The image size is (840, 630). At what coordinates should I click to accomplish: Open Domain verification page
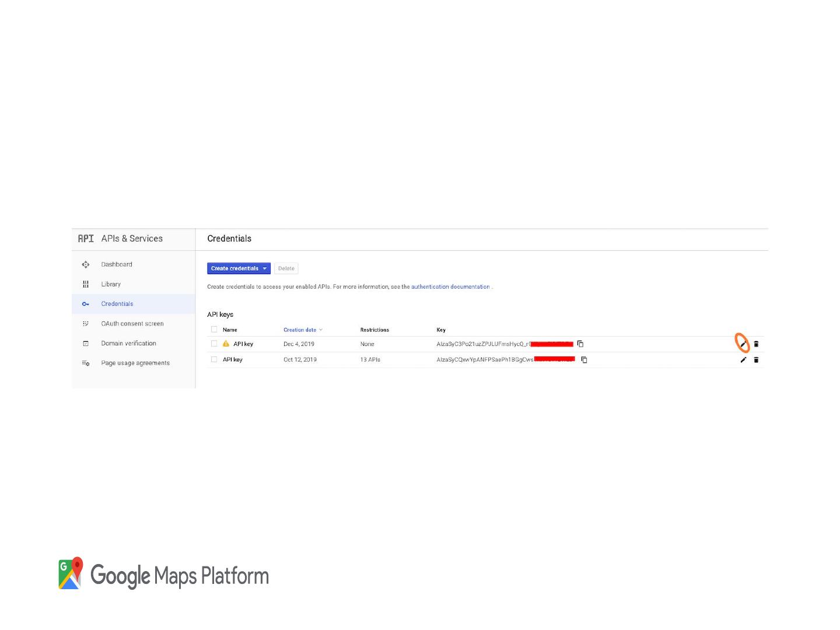tap(129, 344)
